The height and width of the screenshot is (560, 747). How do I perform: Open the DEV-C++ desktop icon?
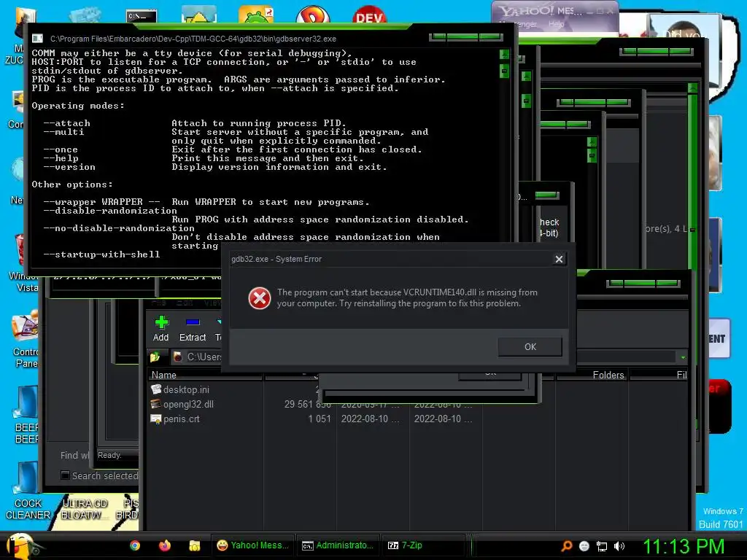point(369,15)
